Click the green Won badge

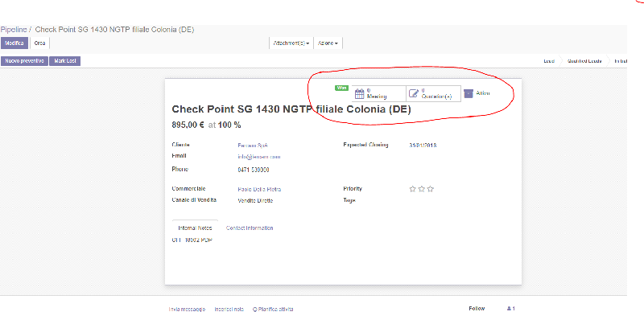[341, 88]
